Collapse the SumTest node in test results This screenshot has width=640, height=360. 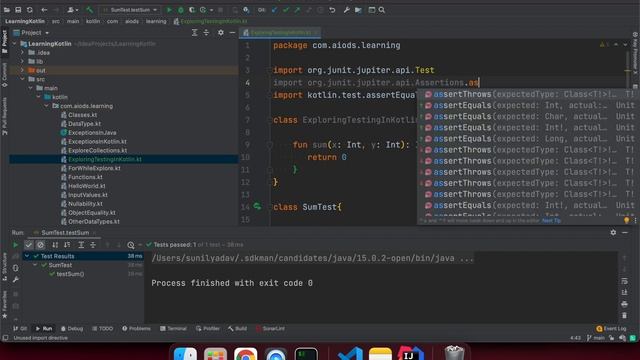point(35,265)
